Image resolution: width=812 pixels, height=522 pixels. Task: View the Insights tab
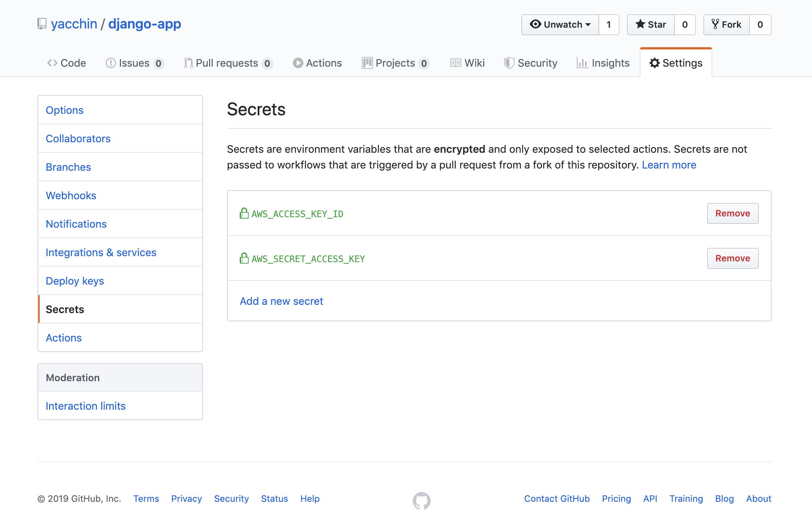point(603,63)
